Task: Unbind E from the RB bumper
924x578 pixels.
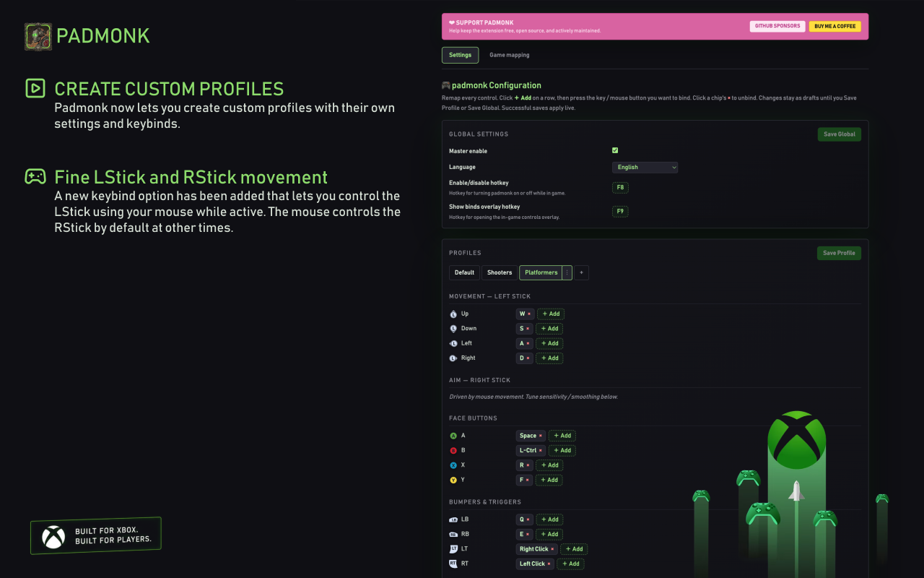Action: click(528, 535)
